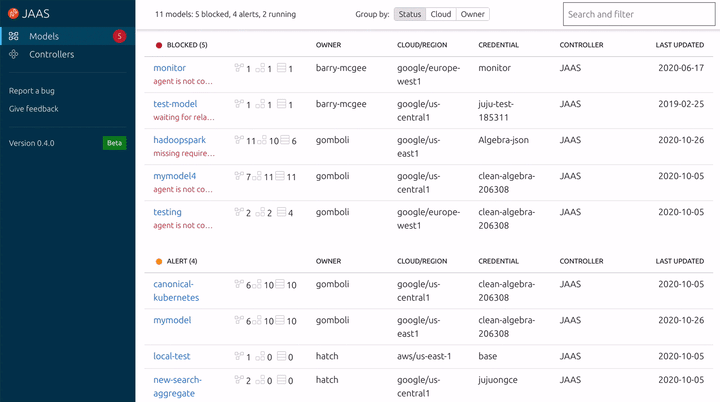The width and height of the screenshot is (720, 402).
Task: Click the machines icon in testing row
Action: pos(281,211)
